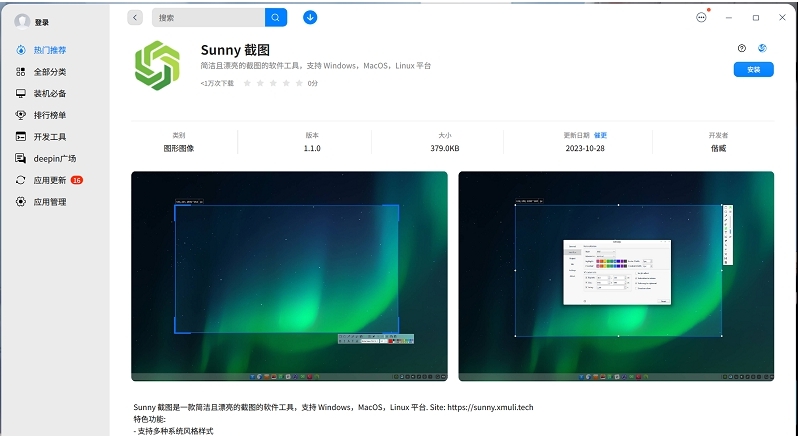The image size is (800, 436).
Task: Minimize the app store window
Action: 729,17
